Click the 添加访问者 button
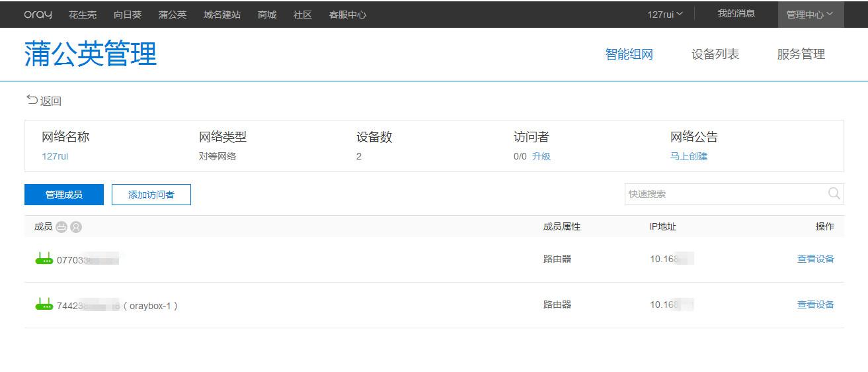 coord(151,195)
